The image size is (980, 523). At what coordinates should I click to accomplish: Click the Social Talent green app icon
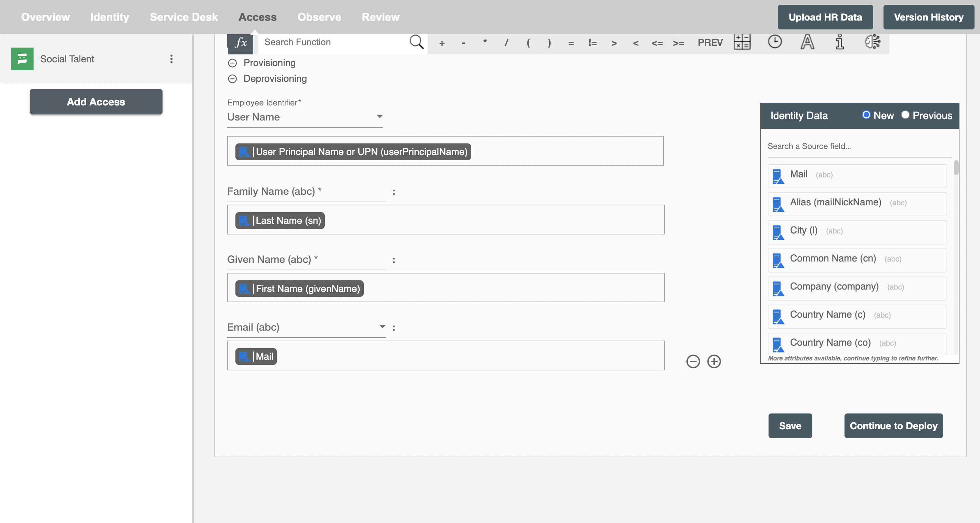click(x=22, y=59)
